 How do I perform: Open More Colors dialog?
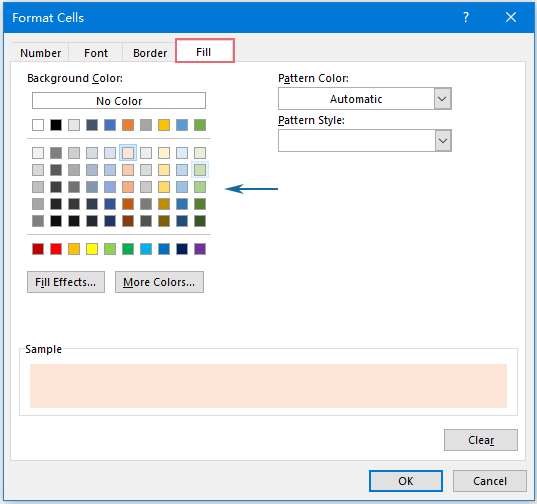(x=159, y=282)
